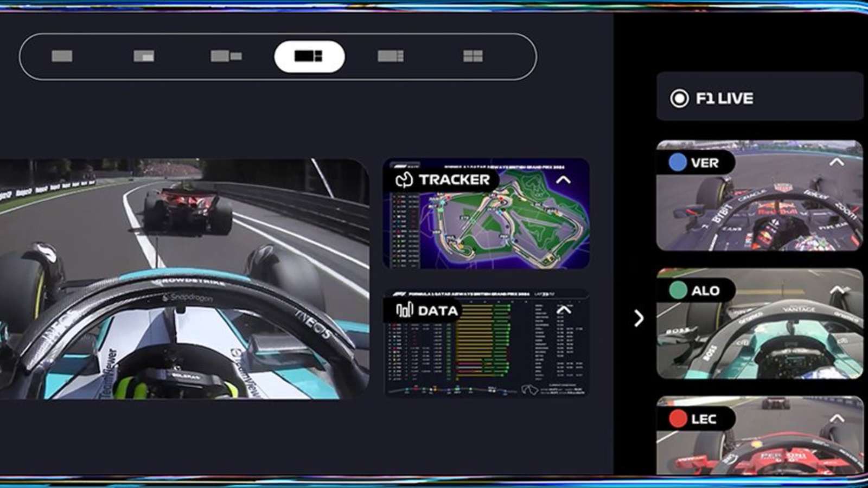Screen dimensions: 868x488
Task: Select the LEC onboard feed label
Action: point(704,419)
